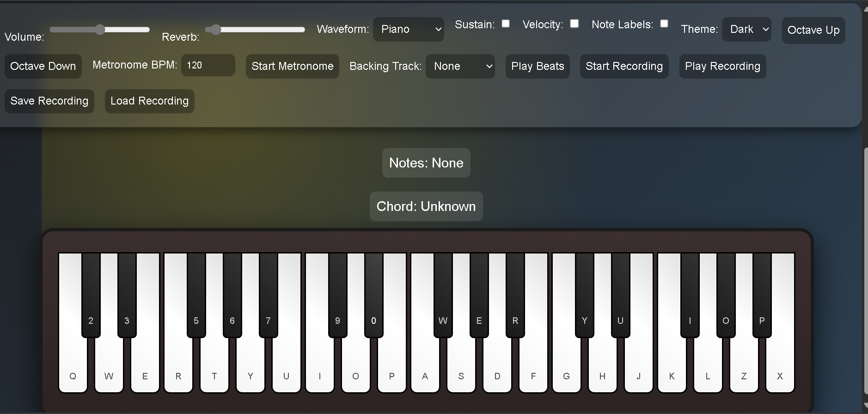Image resolution: width=868 pixels, height=414 pixels.
Task: Begin recording with Start Recording
Action: [624, 66]
